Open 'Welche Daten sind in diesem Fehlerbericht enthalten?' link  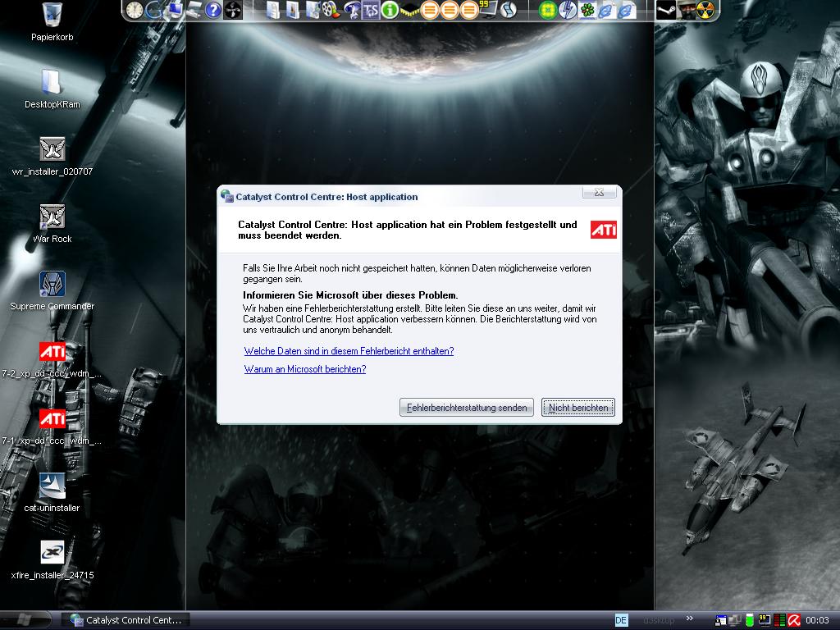click(x=349, y=351)
